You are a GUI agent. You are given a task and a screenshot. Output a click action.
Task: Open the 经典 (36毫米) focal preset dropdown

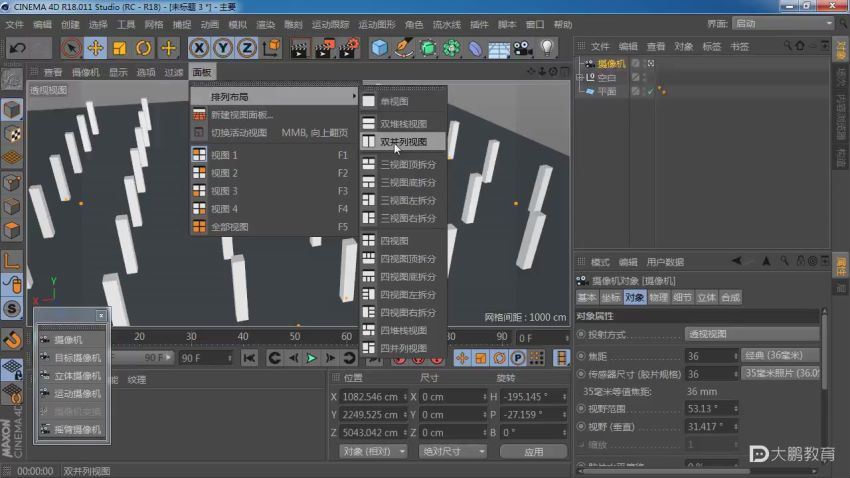[780, 356]
